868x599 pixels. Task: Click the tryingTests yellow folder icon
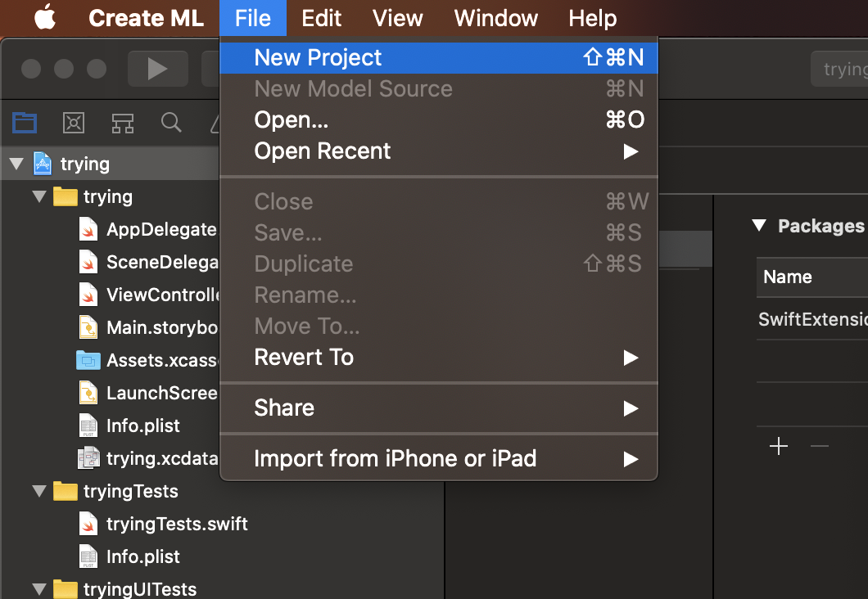(66, 491)
